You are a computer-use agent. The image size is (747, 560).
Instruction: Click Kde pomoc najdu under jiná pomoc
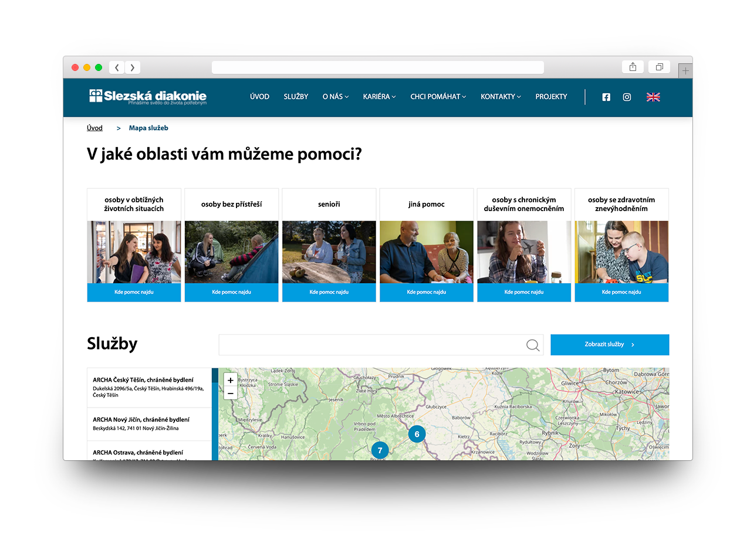(427, 293)
